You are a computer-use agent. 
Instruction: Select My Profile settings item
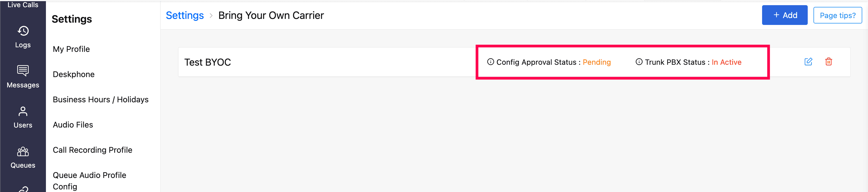71,49
